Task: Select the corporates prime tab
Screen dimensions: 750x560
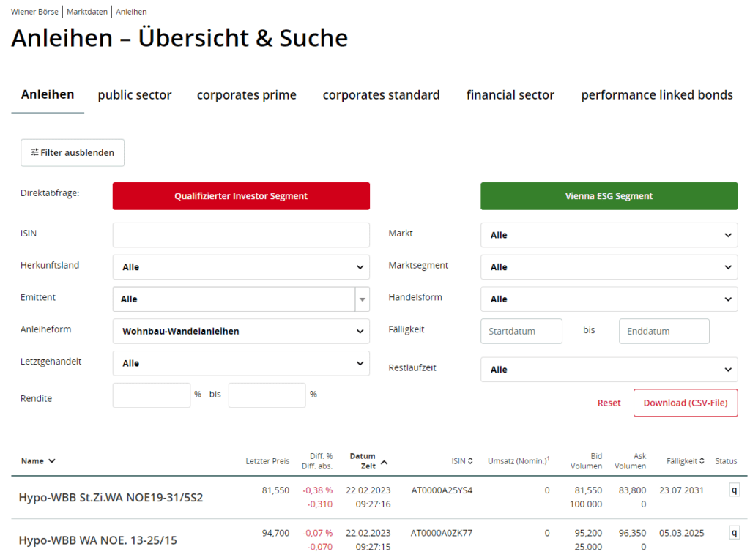Action: (247, 95)
